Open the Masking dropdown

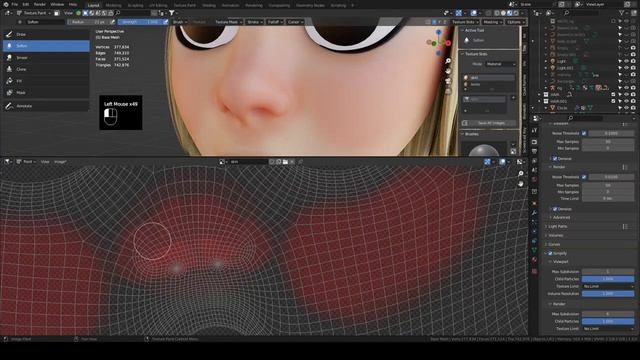pos(492,22)
